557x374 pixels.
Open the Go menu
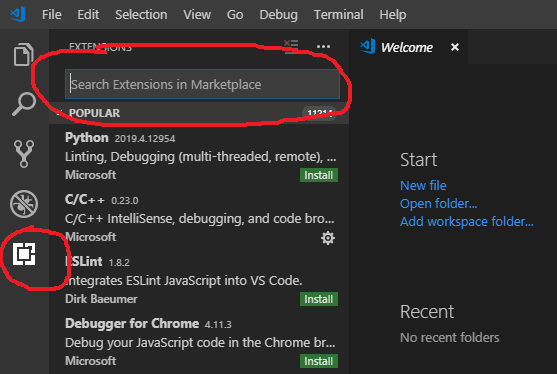point(235,15)
